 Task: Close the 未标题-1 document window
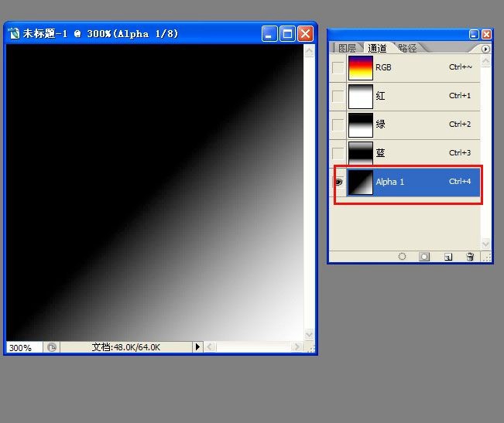click(x=305, y=34)
